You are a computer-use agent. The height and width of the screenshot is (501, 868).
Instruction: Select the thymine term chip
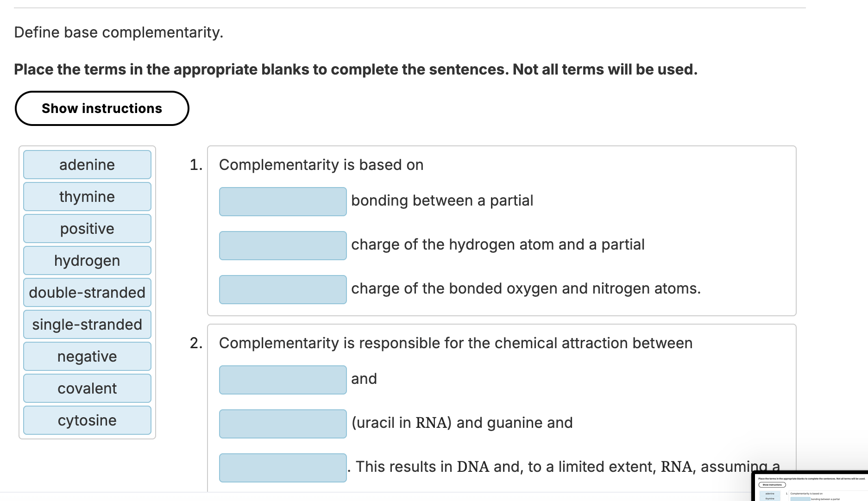[x=87, y=196]
